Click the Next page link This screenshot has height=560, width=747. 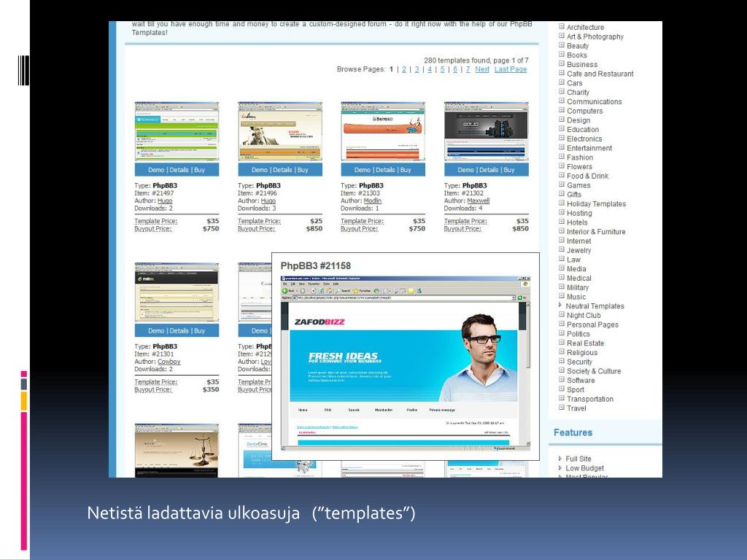pos(482,69)
